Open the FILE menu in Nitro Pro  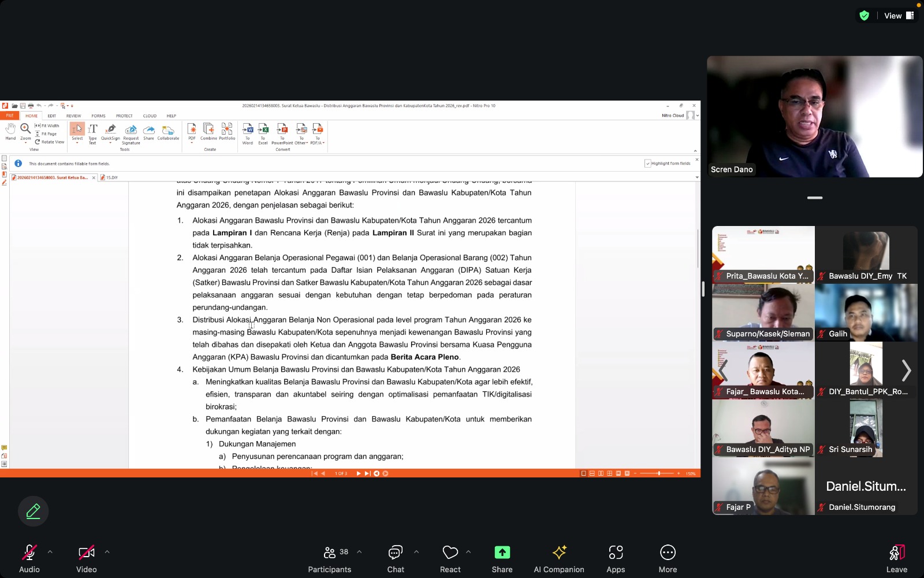tap(10, 116)
